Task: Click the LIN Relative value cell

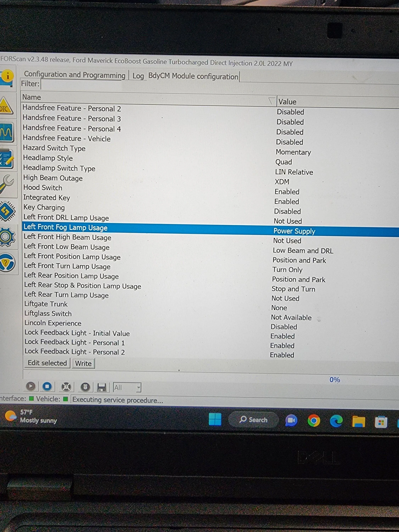Action: tap(294, 172)
